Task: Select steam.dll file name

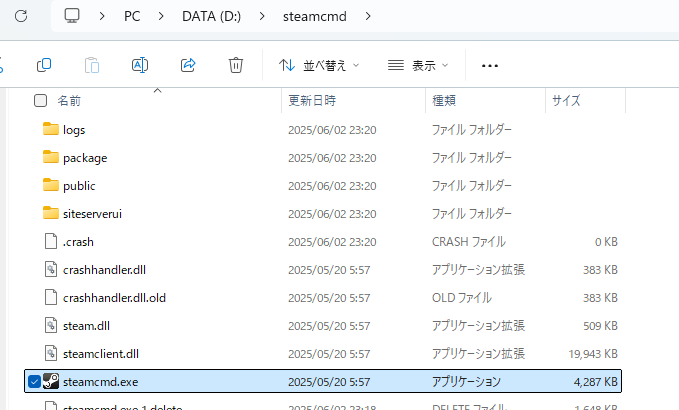Action: [x=86, y=326]
